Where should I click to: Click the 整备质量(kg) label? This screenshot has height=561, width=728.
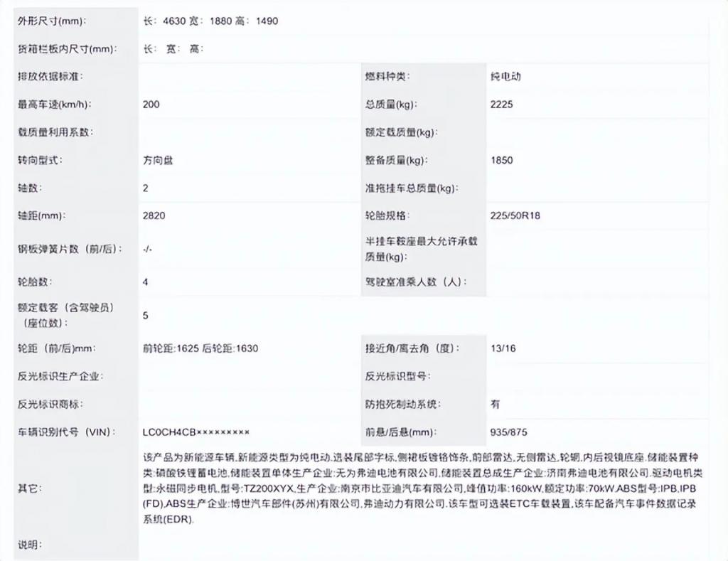396,160
